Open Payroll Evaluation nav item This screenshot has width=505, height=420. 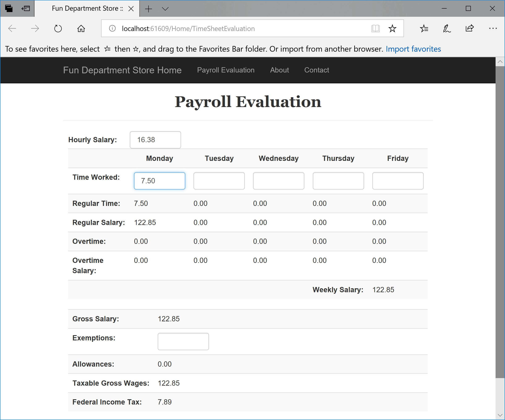click(226, 70)
